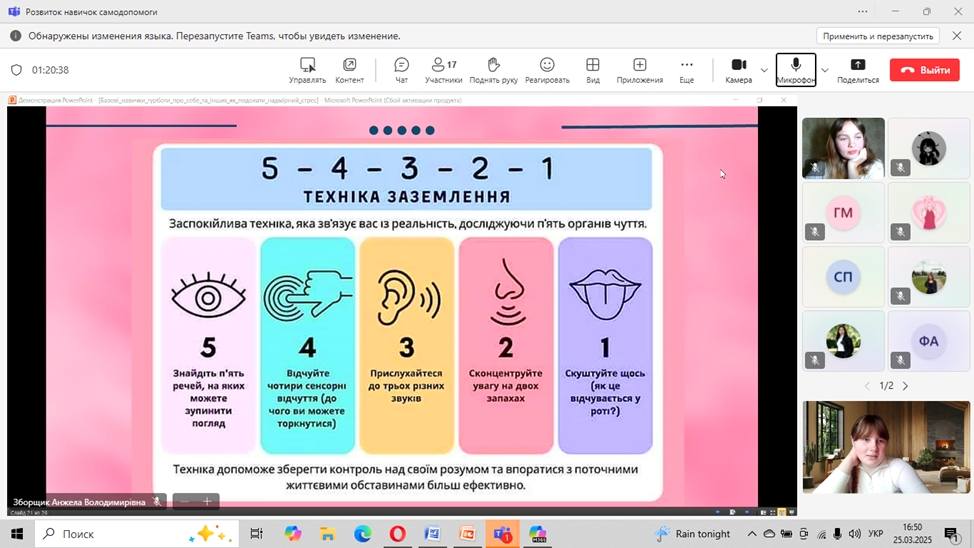Viewport: 974px width, 548px height.
Task: Go to next page of participants
Action: click(x=906, y=386)
